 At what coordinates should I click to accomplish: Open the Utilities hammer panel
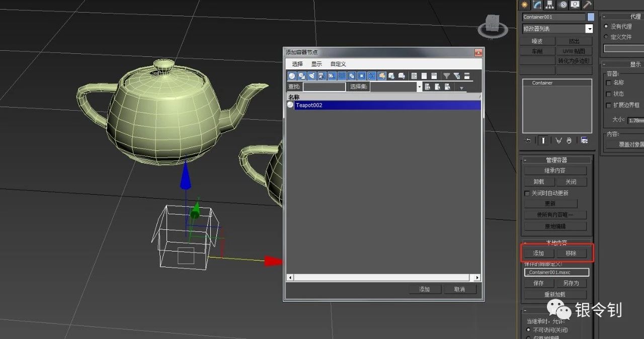tap(587, 5)
